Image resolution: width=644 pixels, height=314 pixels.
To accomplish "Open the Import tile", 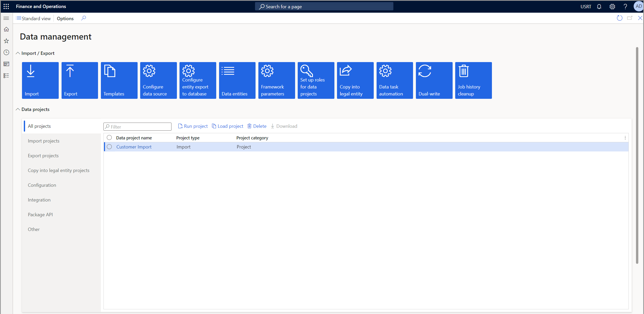I will [40, 80].
